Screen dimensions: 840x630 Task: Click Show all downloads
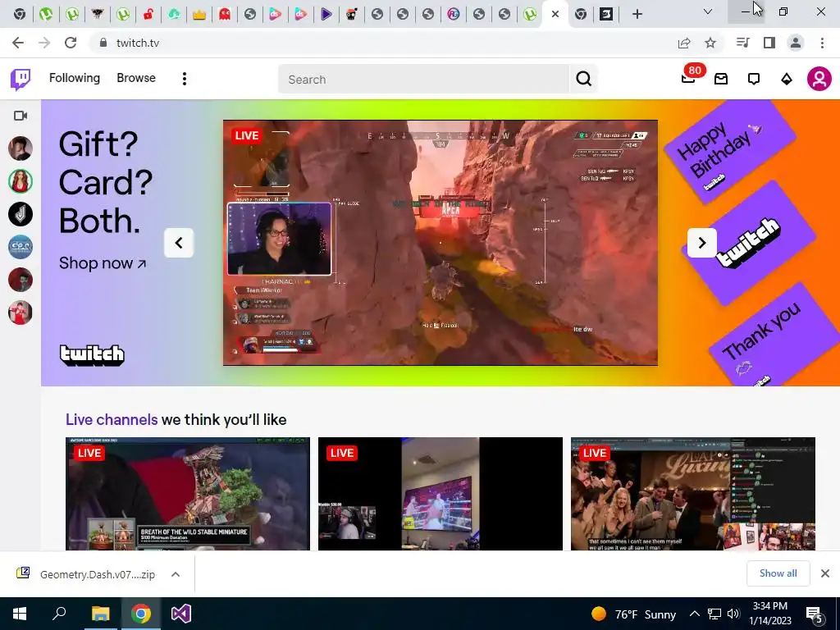pyautogui.click(x=778, y=573)
